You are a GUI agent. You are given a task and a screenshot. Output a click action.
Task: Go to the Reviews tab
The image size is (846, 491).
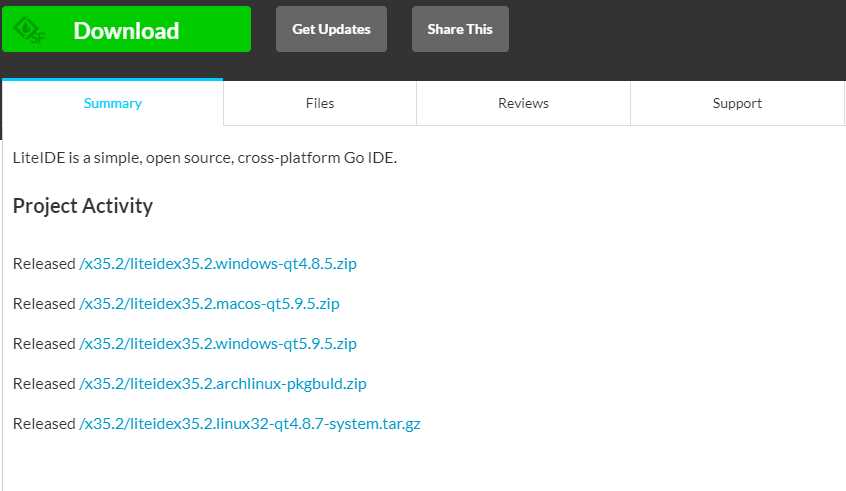point(523,103)
